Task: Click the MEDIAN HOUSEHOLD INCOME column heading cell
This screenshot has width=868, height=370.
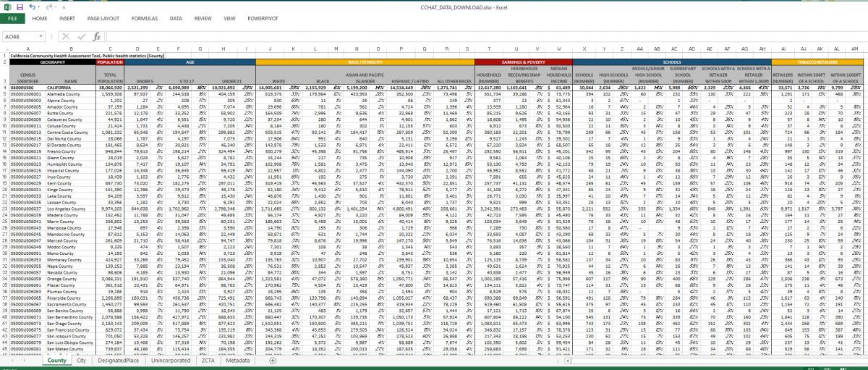Action: [x=558, y=75]
